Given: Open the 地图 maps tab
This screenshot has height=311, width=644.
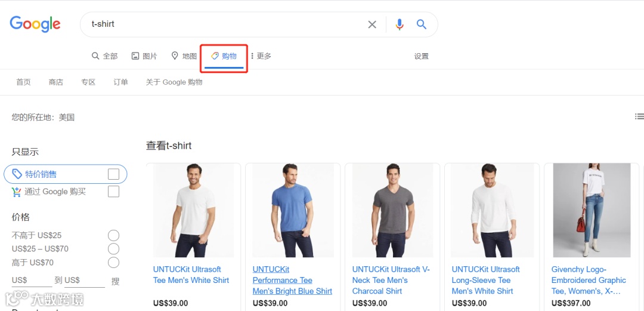Looking at the screenshot, I should click(184, 56).
